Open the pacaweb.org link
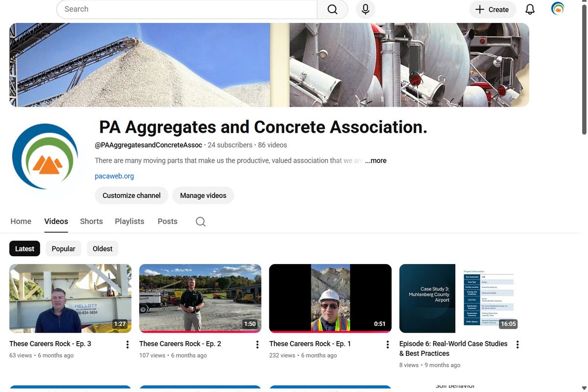Viewport: 588px width, 392px height. [x=114, y=176]
